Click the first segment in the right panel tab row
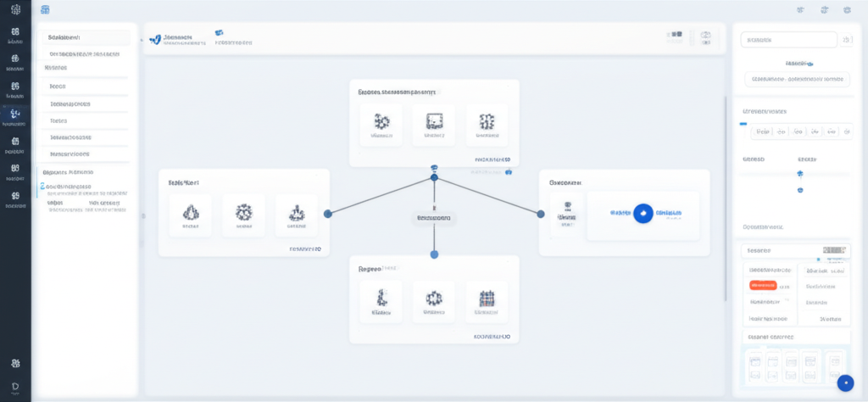 coord(762,131)
